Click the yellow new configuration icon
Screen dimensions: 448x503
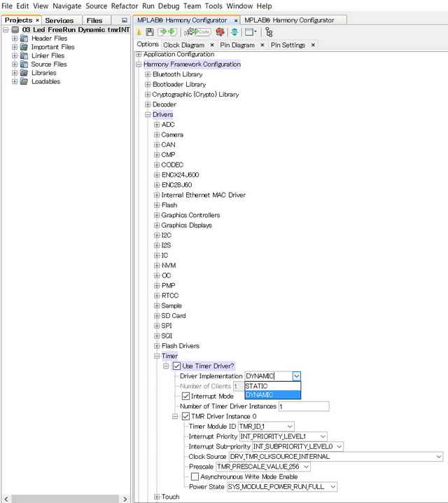[139, 32]
